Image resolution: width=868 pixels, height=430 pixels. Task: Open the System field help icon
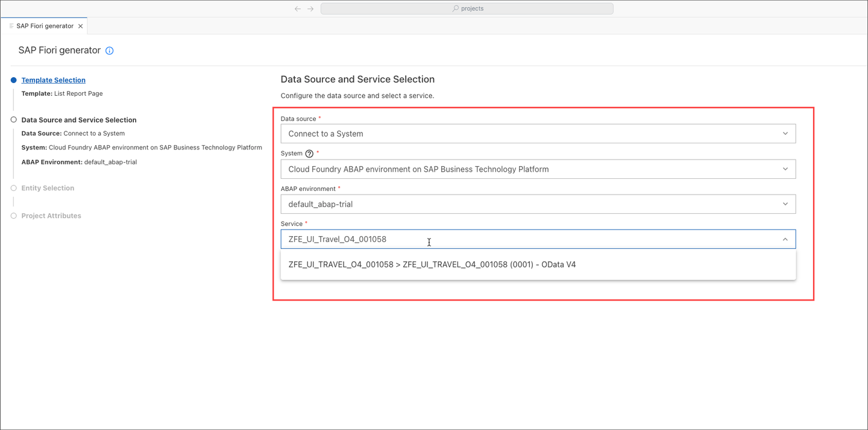pyautogui.click(x=309, y=154)
